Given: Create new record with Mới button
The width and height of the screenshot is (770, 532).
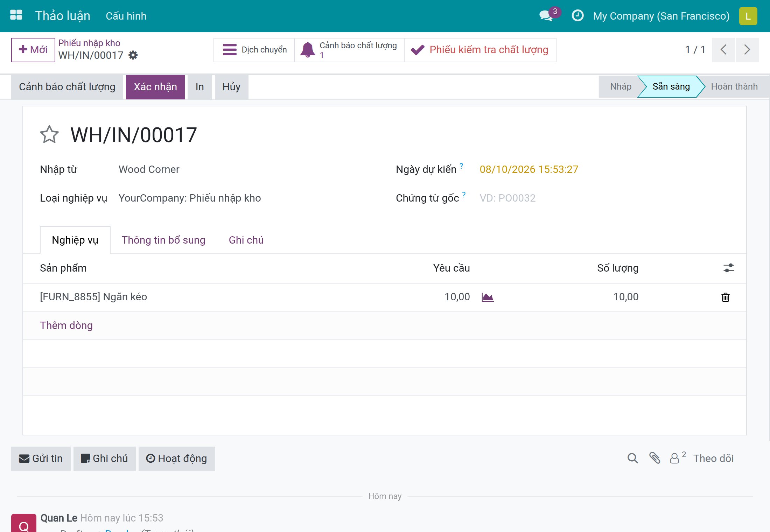Looking at the screenshot, I should (33, 50).
